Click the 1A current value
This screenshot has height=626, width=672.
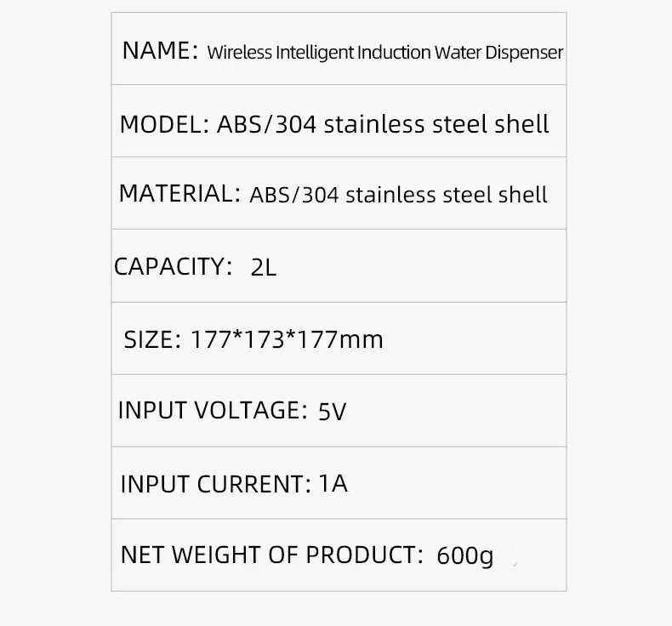333,484
